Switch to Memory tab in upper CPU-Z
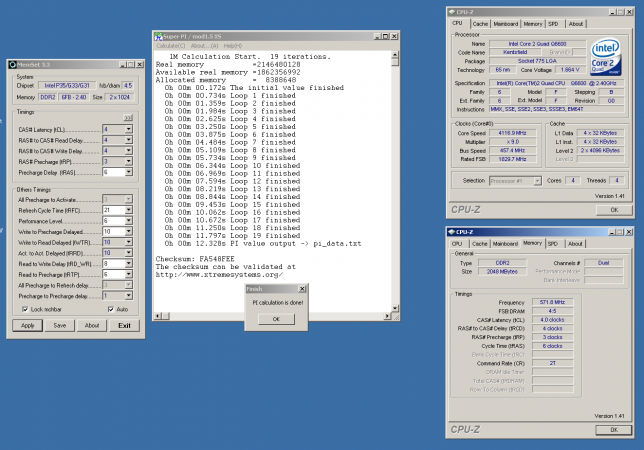The image size is (644, 450). pos(533,24)
